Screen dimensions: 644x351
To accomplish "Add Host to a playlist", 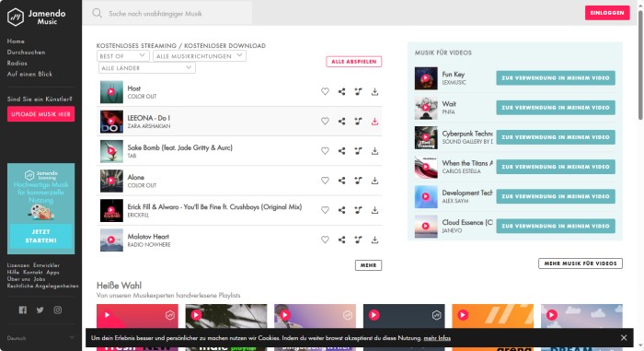I will (358, 91).
